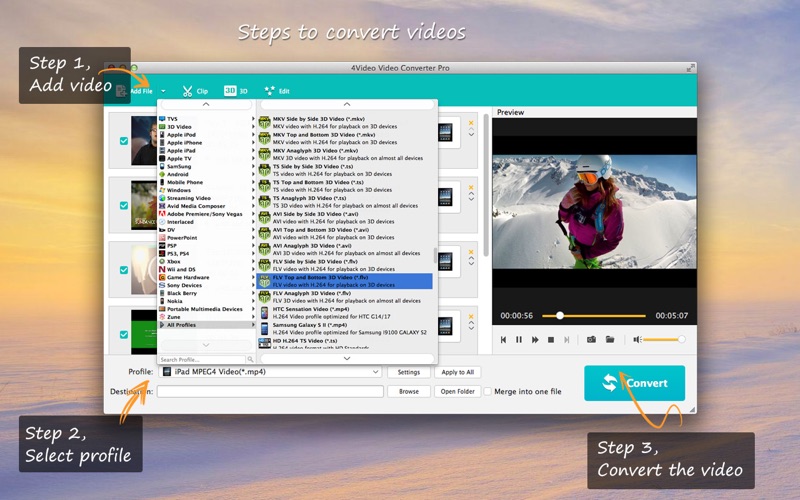Uncheck the third video's checkbox
800x500 pixels.
124,270
